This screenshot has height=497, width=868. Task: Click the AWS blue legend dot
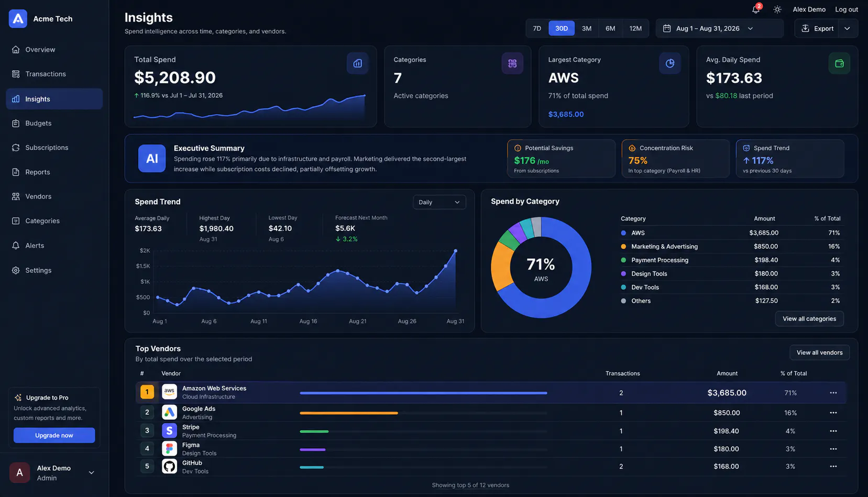(x=623, y=233)
